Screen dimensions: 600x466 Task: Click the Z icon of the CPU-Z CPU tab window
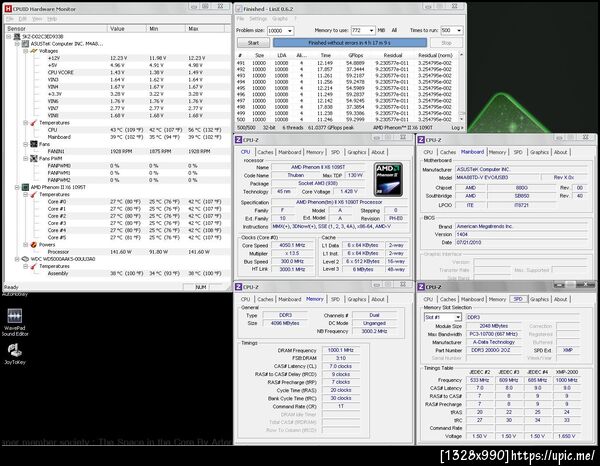pyautogui.click(x=239, y=140)
